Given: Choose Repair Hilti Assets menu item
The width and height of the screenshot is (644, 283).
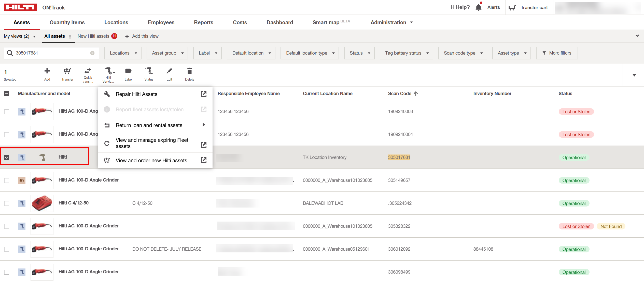Looking at the screenshot, I should (x=136, y=94).
